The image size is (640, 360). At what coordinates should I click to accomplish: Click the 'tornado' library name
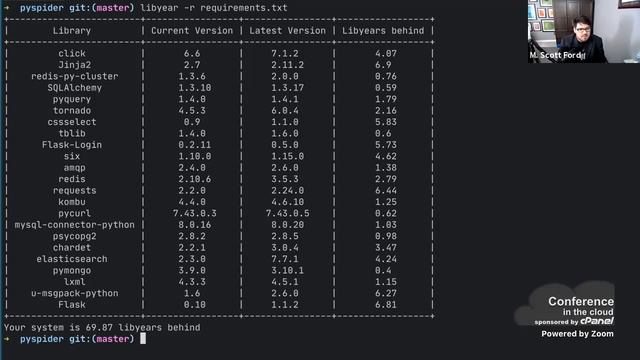(72, 111)
